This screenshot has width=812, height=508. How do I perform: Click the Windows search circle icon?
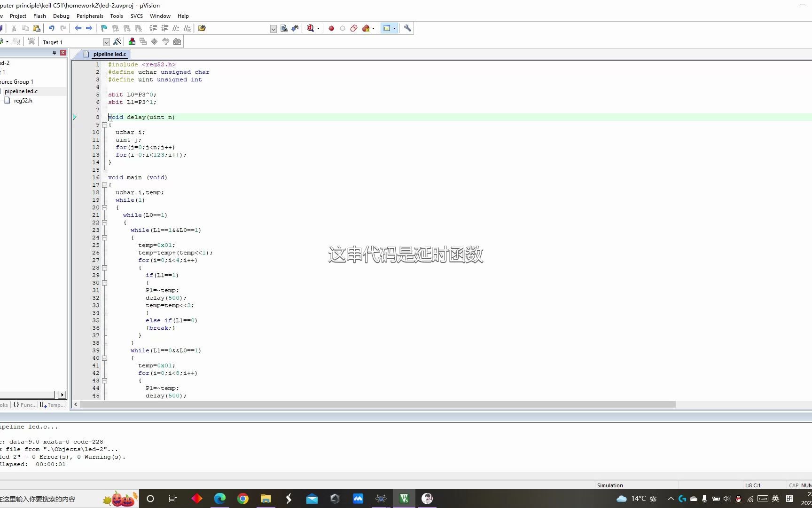click(150, 499)
